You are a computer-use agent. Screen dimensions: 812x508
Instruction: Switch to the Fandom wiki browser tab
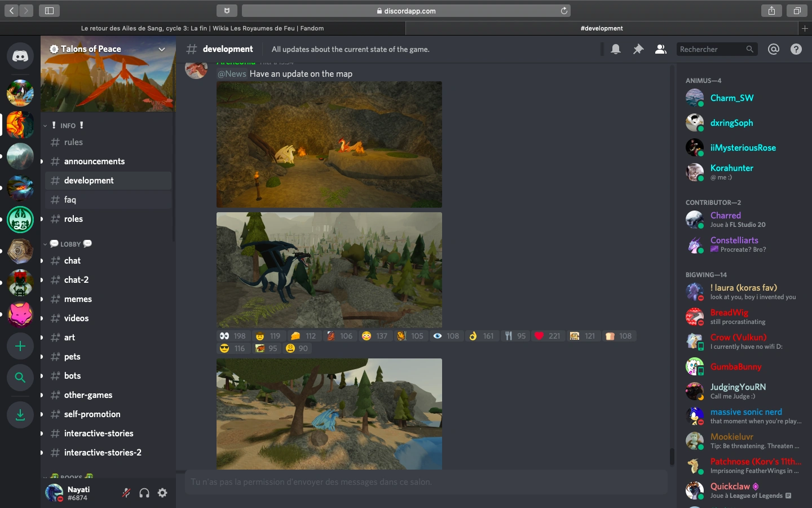point(202,28)
